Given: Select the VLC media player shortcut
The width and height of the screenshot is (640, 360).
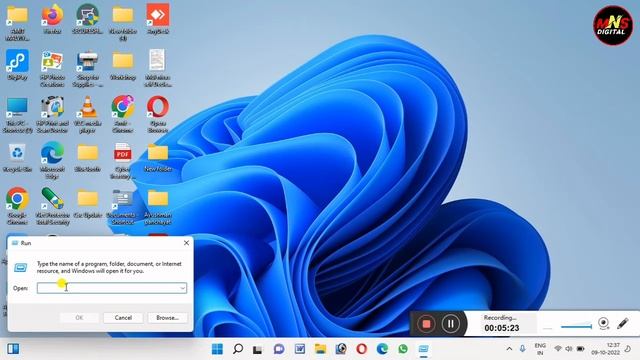Looking at the screenshot, I should pyautogui.click(x=87, y=115).
